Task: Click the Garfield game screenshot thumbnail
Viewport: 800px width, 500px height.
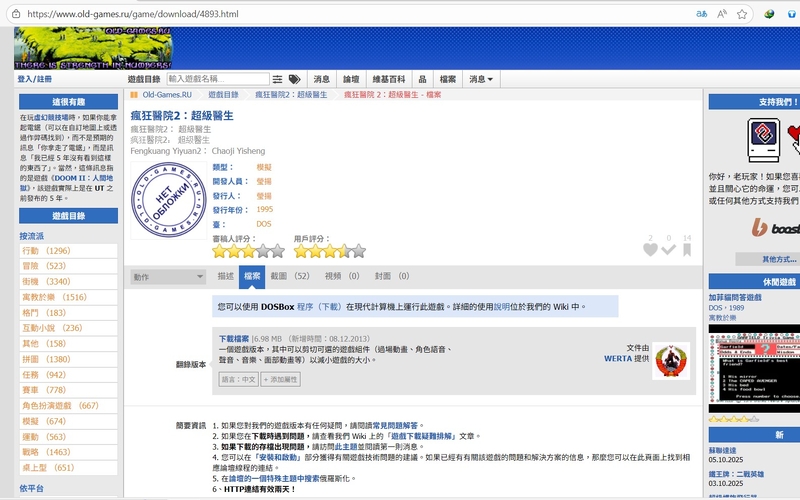Action: tap(754, 368)
